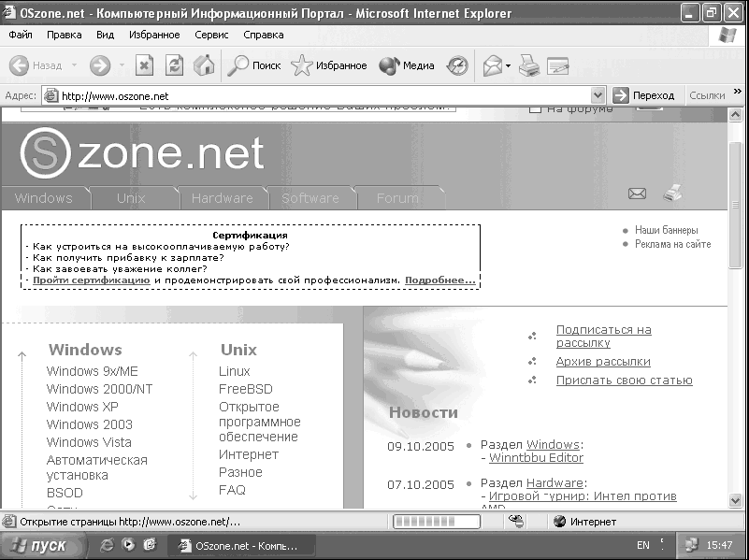The image size is (749, 560).
Task: Open the Вид menu
Action: click(105, 35)
